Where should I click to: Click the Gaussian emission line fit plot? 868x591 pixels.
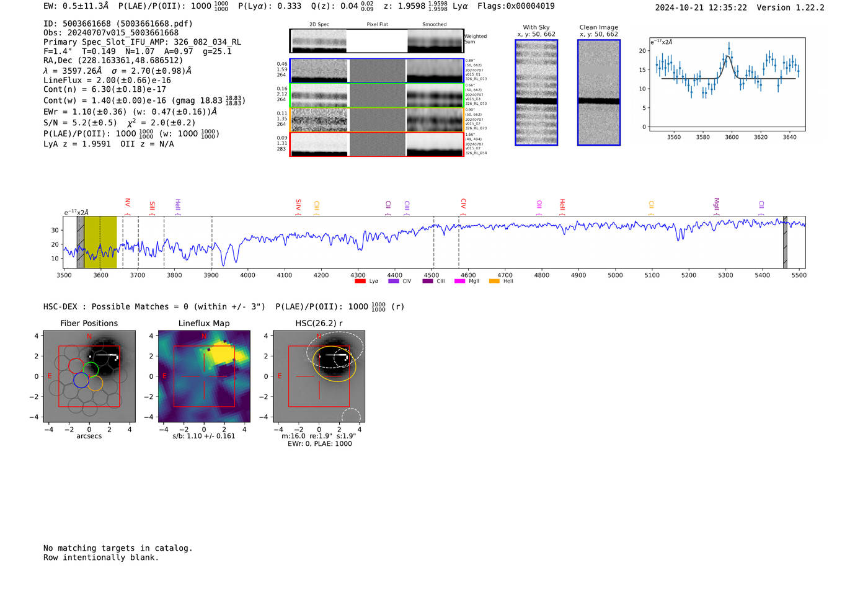click(x=727, y=84)
